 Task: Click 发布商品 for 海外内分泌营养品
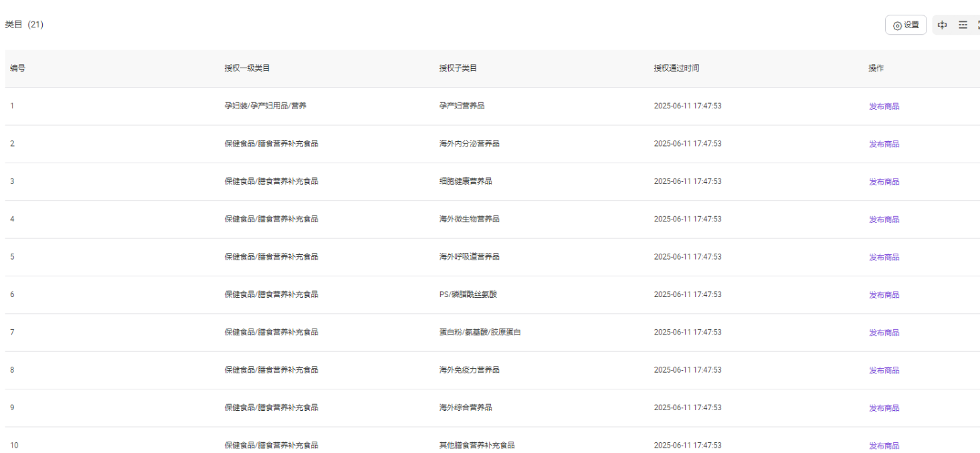coord(884,144)
